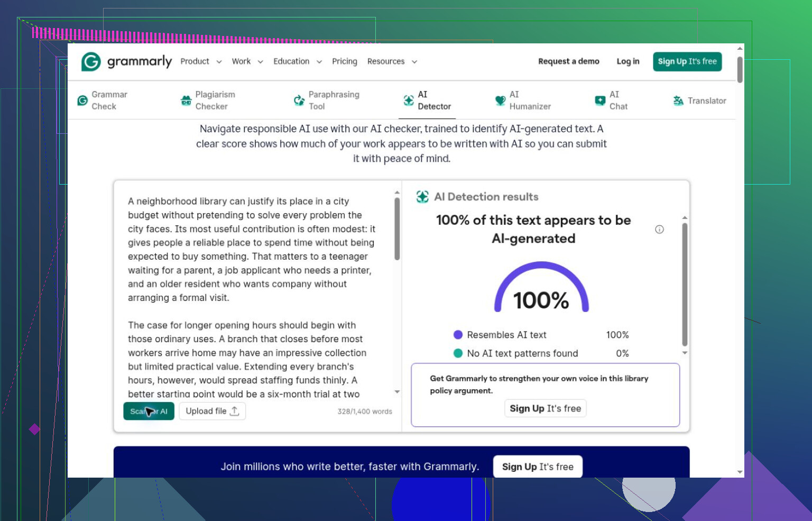Screen dimensions: 812x521
Task: Expand the Resources menu chevron
Action: pos(414,62)
